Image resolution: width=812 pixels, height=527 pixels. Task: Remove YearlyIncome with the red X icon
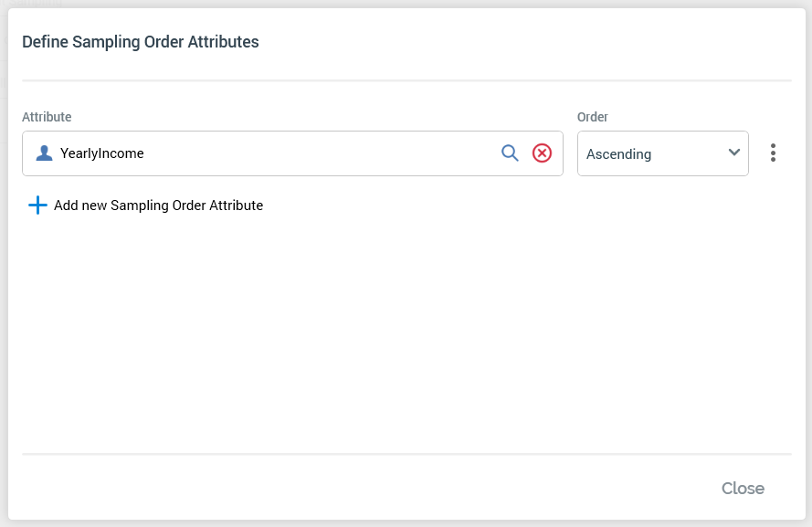[x=542, y=153]
